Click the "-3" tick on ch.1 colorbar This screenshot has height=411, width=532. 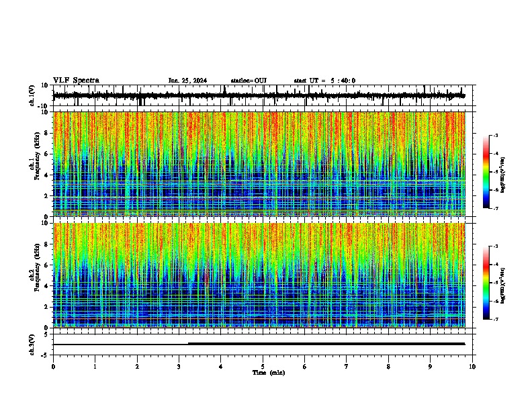coord(495,135)
